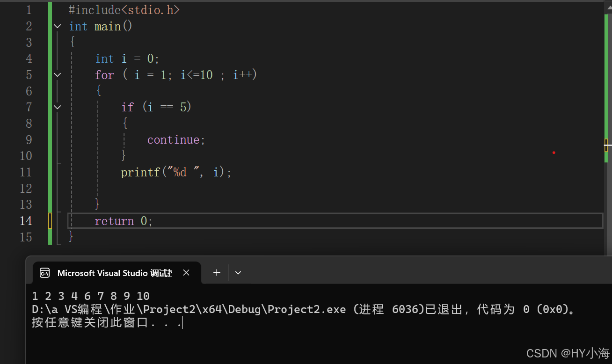Click the 'if (i == 5)' condition
This screenshot has height=364, width=612.
pyautogui.click(x=156, y=107)
